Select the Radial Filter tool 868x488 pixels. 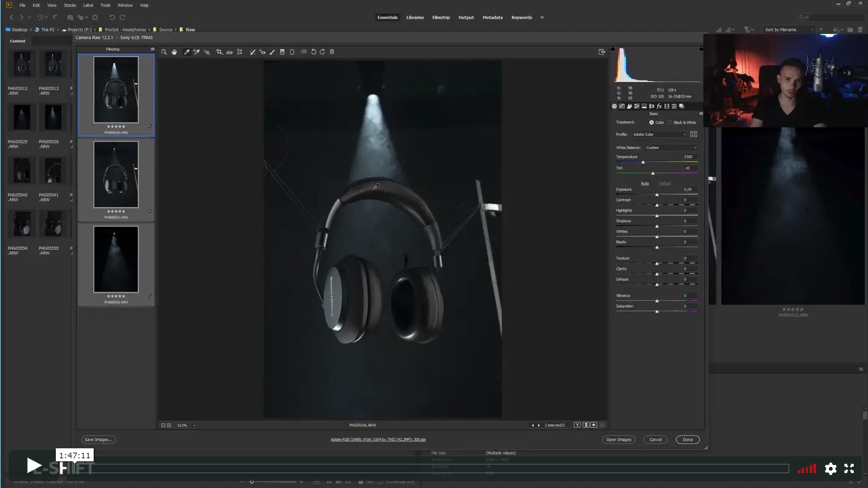pos(292,52)
